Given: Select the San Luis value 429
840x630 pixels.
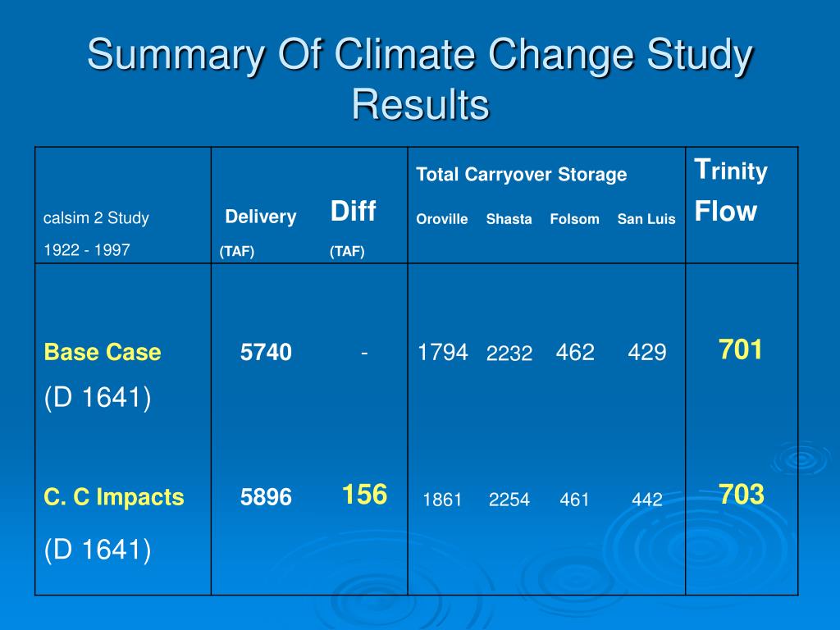Looking at the screenshot, I should coord(646,353).
